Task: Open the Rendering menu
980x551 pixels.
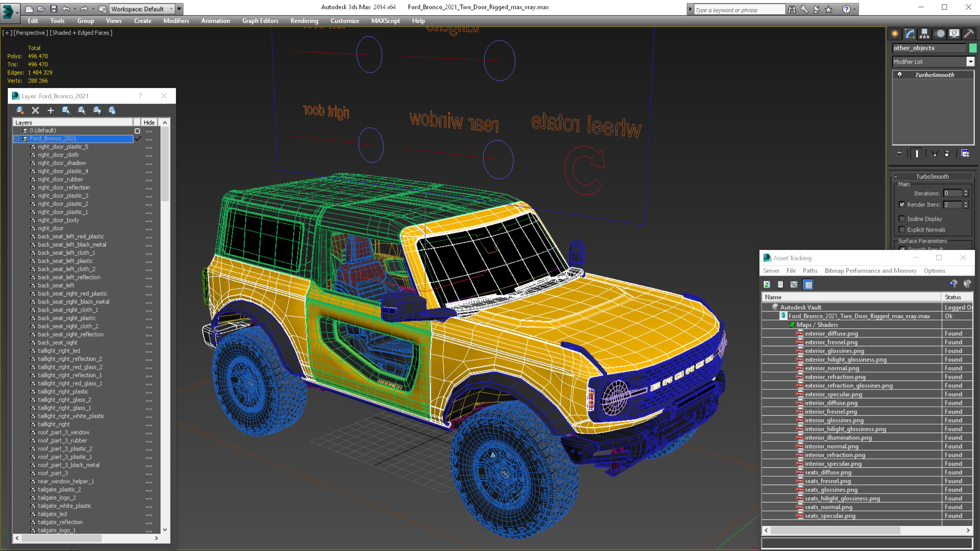Action: 304,21
